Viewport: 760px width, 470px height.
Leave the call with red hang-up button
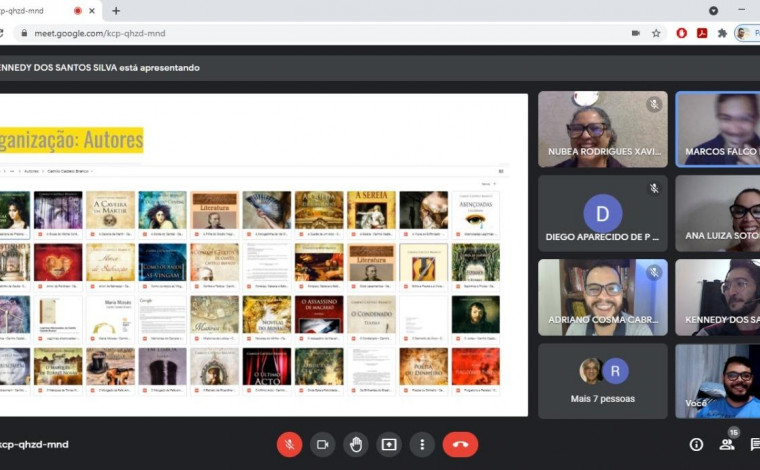[460, 445]
